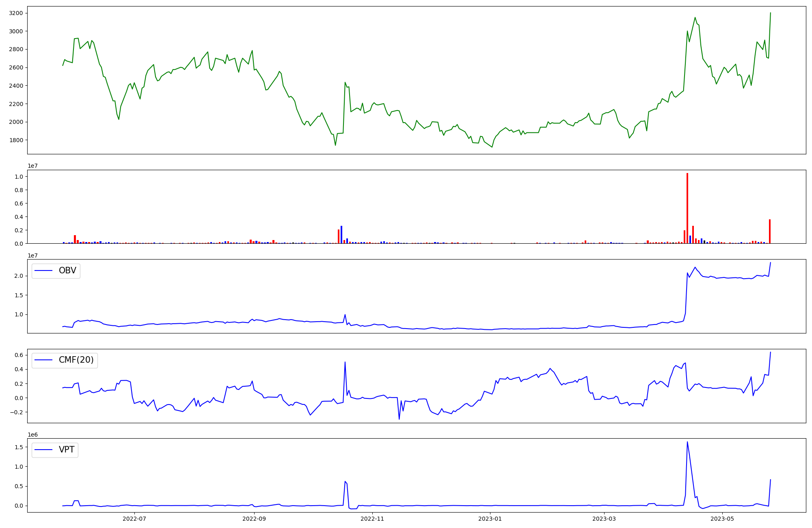The image size is (812, 528).
Task: Click the 2023-05 x-axis date label
Action: click(x=723, y=519)
